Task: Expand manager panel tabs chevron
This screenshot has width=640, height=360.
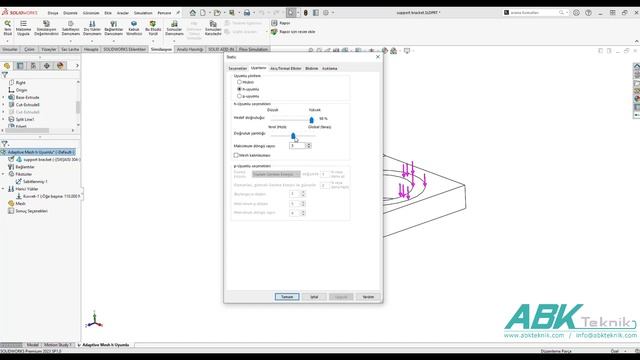Action: pos(77,66)
